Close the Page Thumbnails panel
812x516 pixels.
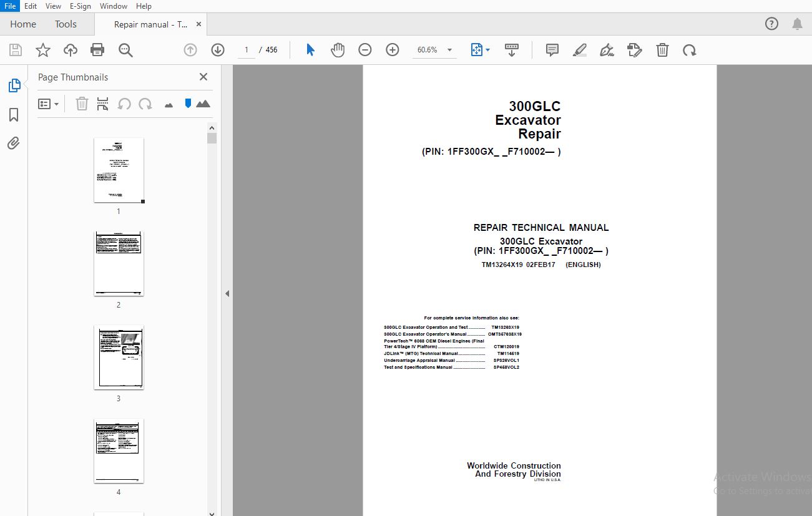pyautogui.click(x=203, y=77)
